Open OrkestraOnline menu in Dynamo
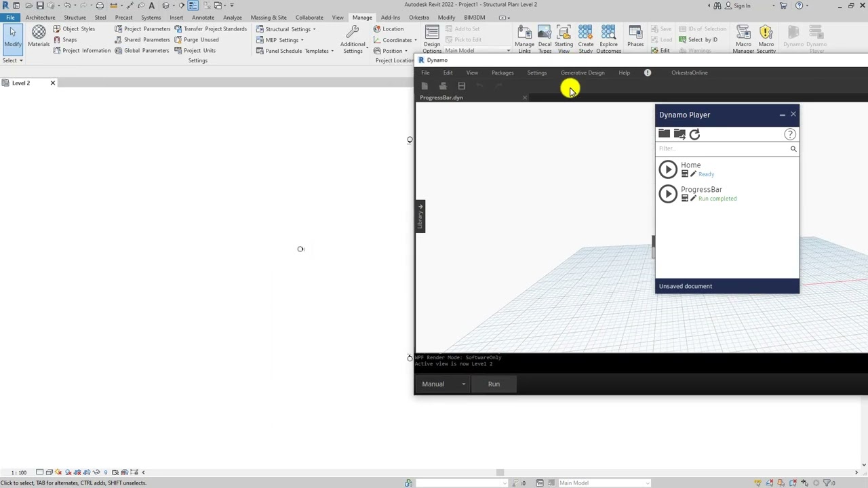This screenshot has width=868, height=488. 689,73
